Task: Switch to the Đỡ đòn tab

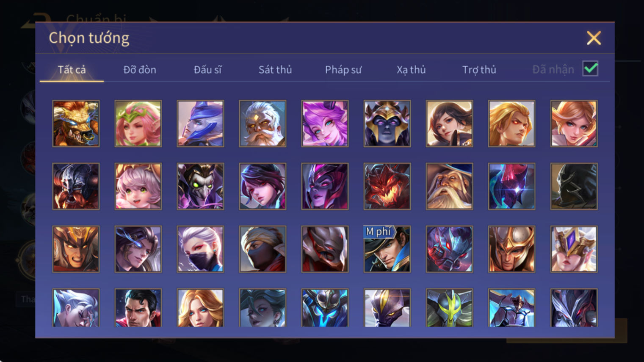Action: (140, 70)
